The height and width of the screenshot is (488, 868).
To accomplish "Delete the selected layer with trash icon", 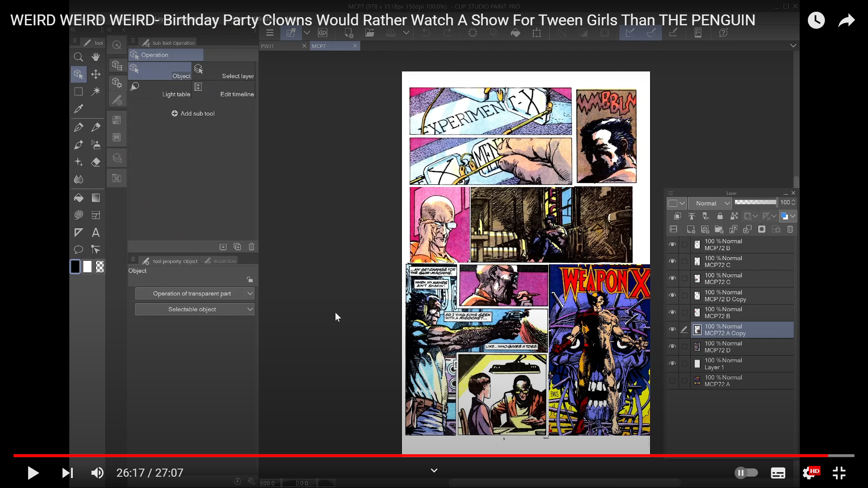I will click(x=790, y=230).
